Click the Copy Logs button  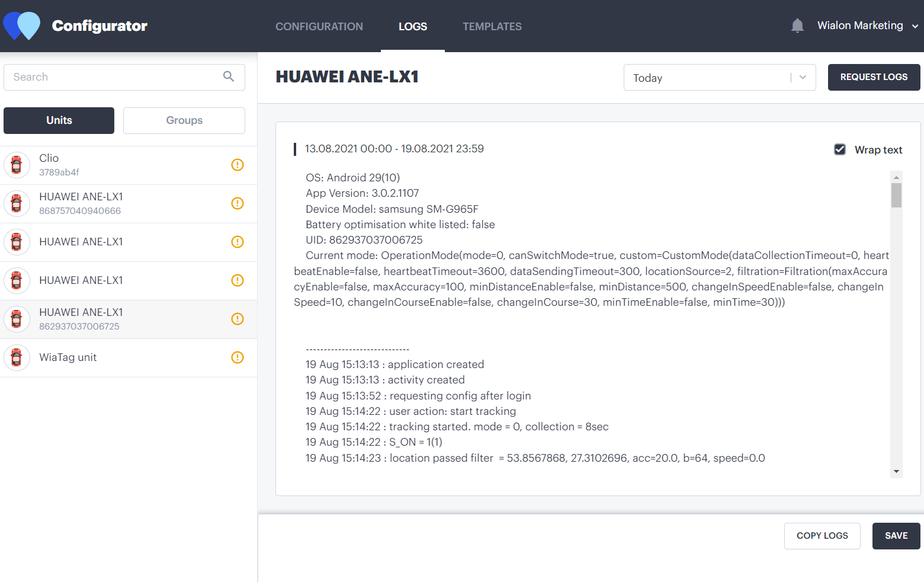tap(822, 536)
